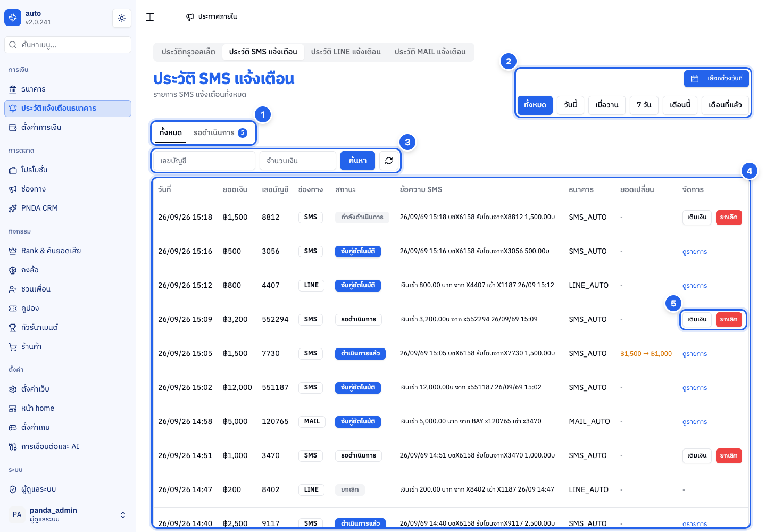The image size is (766, 532).
Task: Click the blue ค้นหา search button
Action: [x=357, y=161]
